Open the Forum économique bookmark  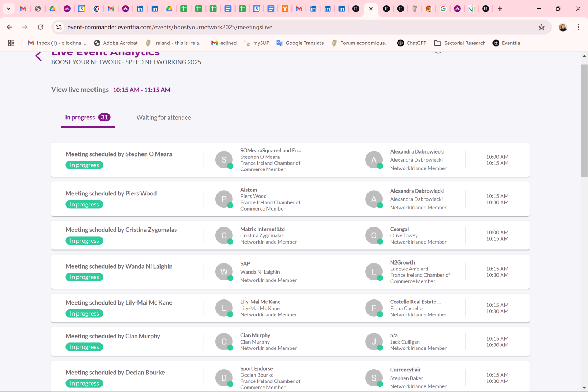[x=360, y=43]
